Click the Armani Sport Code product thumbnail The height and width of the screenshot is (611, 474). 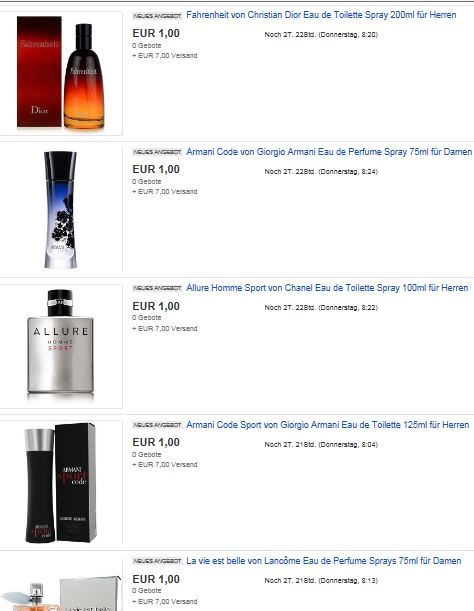(x=60, y=482)
